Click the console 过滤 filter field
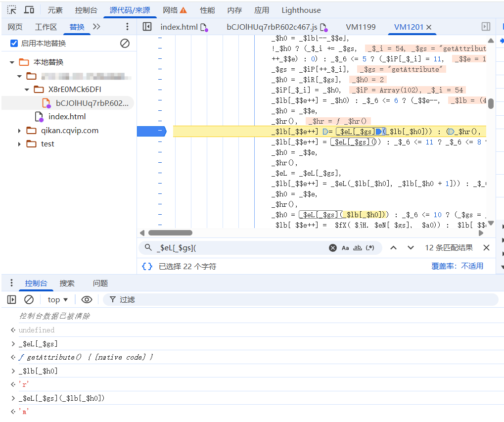 click(297, 299)
